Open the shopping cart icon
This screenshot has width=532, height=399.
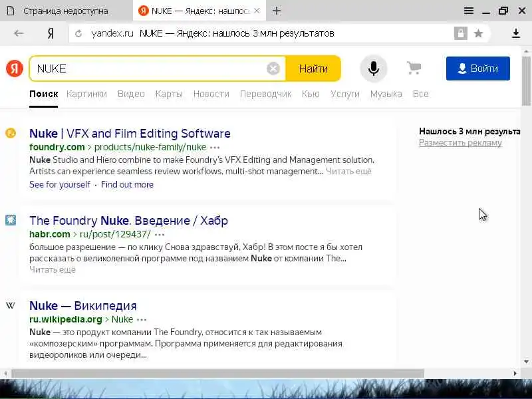click(414, 68)
